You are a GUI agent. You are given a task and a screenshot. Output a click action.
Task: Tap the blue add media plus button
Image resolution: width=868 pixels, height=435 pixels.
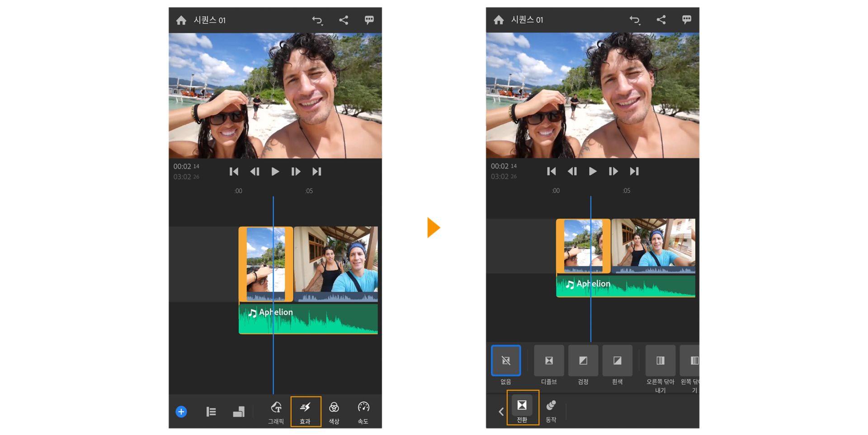point(181,412)
